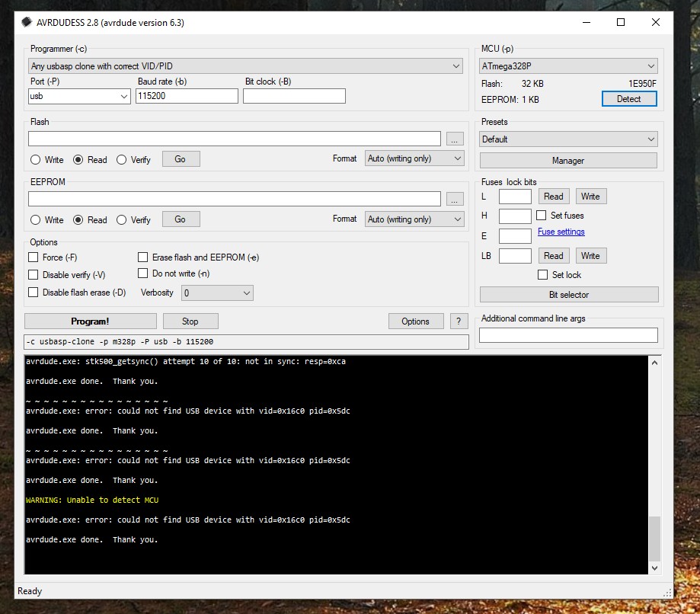
Task: Open the Bit selector
Action: coord(569,295)
